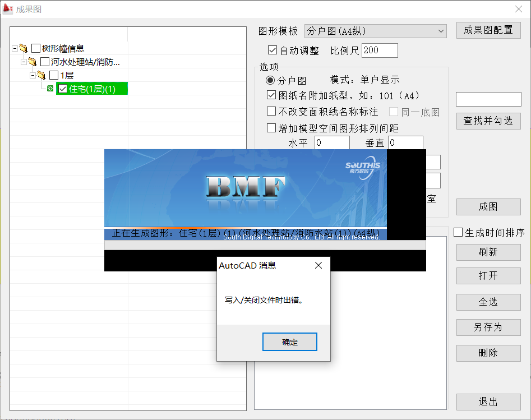Image resolution: width=531 pixels, height=420 pixels.
Task: Click 确定 in the AutoCAD message
Action: (x=290, y=341)
